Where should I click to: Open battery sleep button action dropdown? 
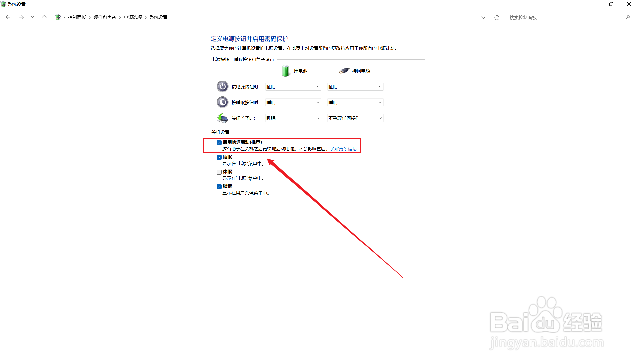tap(293, 103)
